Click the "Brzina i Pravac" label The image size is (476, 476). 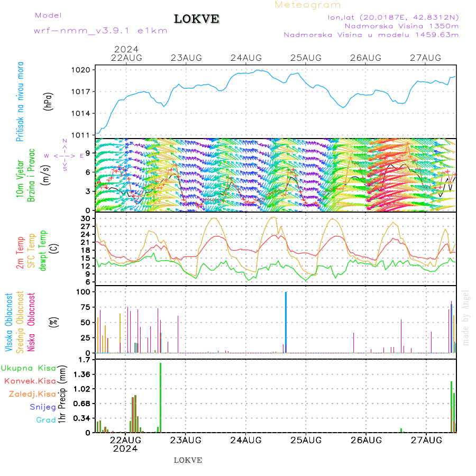pyautogui.click(x=31, y=175)
